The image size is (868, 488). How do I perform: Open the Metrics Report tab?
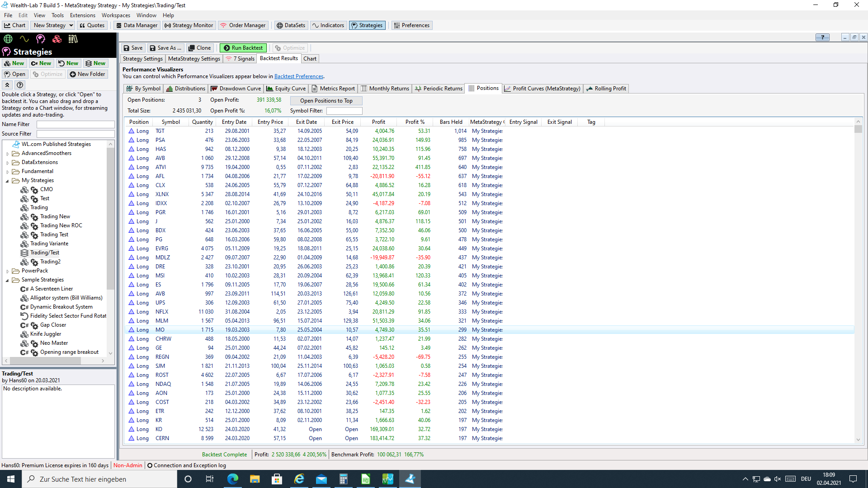click(x=333, y=89)
